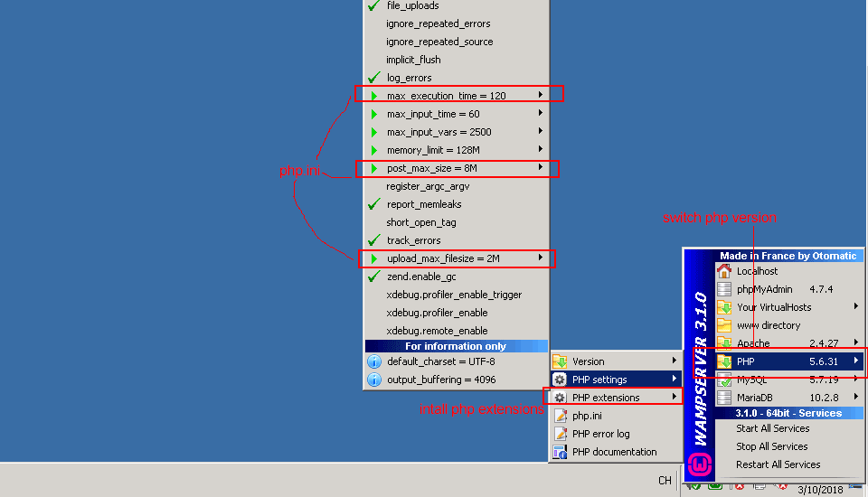
Task: Open PHP error log entry
Action: 616,434
